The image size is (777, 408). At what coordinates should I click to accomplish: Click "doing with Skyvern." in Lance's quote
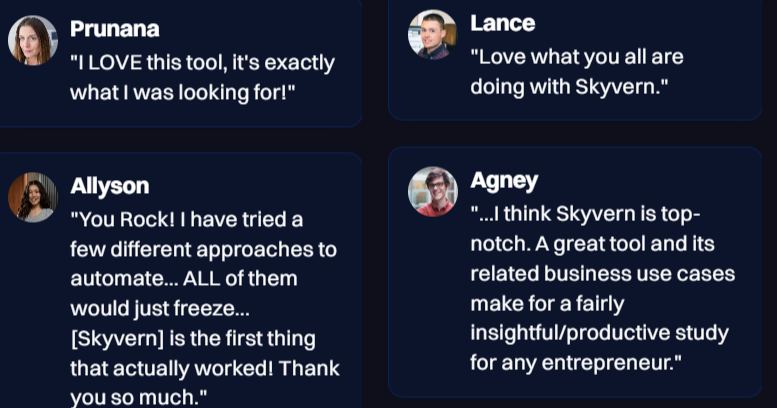point(568,87)
